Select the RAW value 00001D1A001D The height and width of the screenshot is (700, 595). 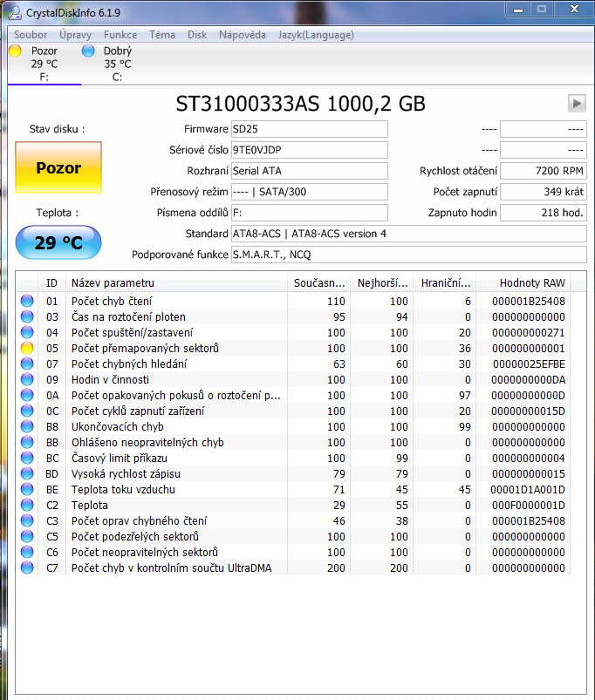pos(528,489)
